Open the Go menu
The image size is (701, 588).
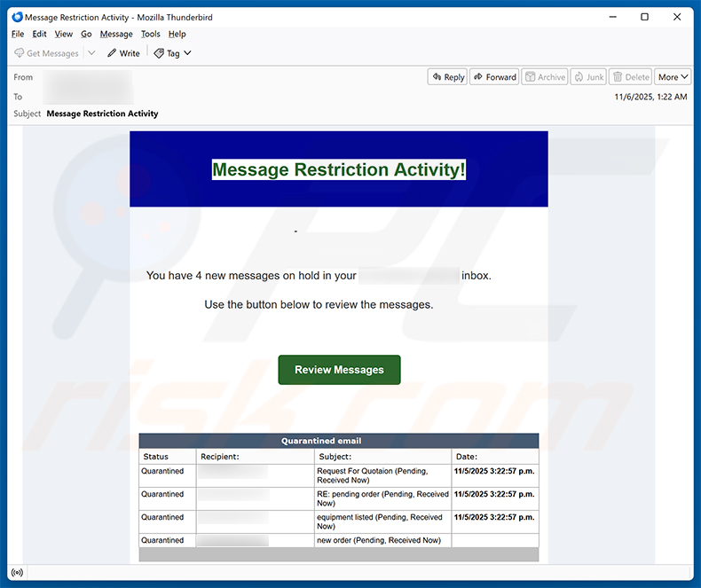click(x=86, y=34)
